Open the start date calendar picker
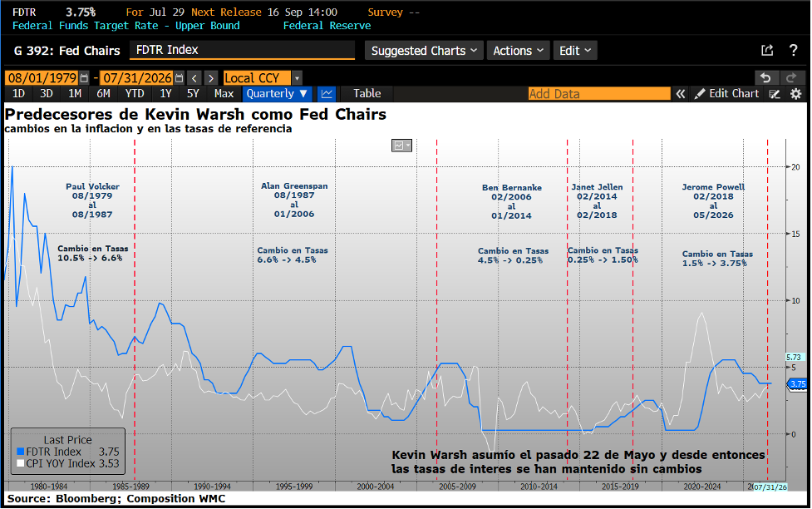This screenshot has height=509, width=812. pyautogui.click(x=84, y=77)
